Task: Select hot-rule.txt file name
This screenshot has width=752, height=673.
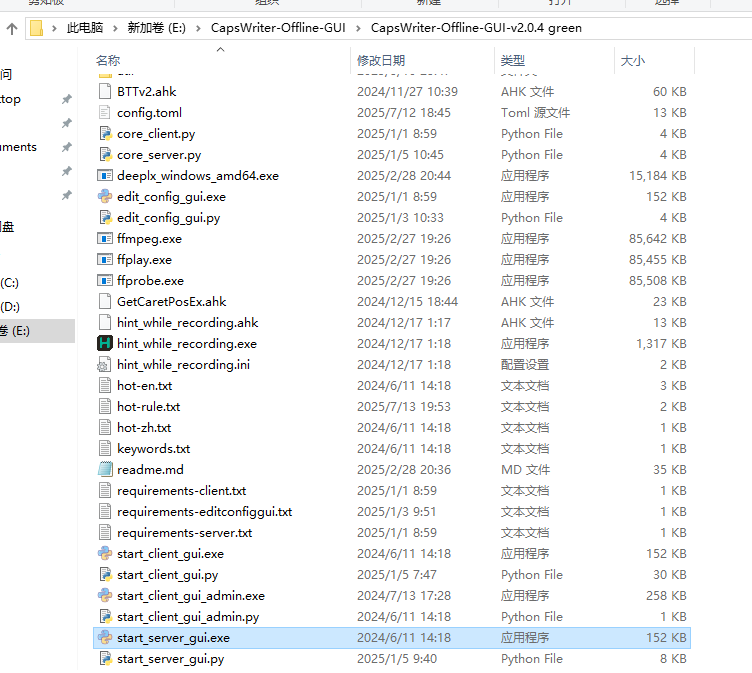Action: coord(148,407)
